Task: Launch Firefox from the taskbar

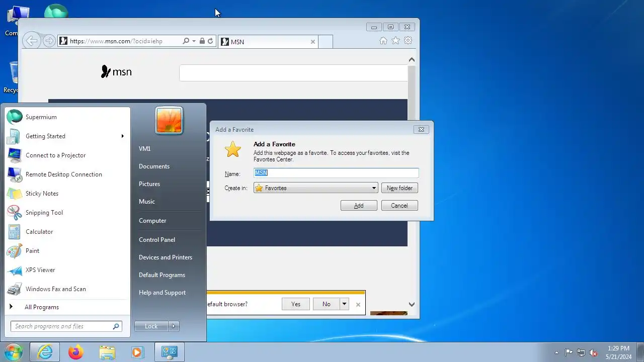Action: click(x=76, y=352)
